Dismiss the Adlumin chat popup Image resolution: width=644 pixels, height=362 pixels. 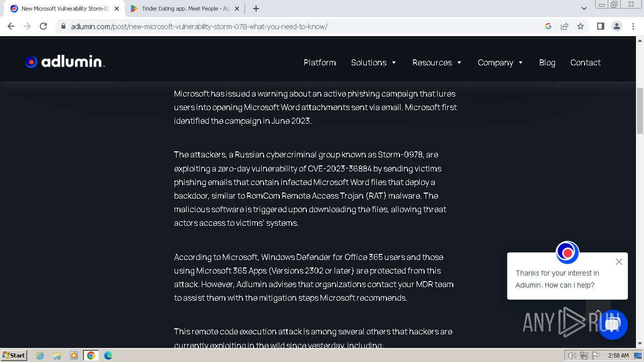pos(619,261)
